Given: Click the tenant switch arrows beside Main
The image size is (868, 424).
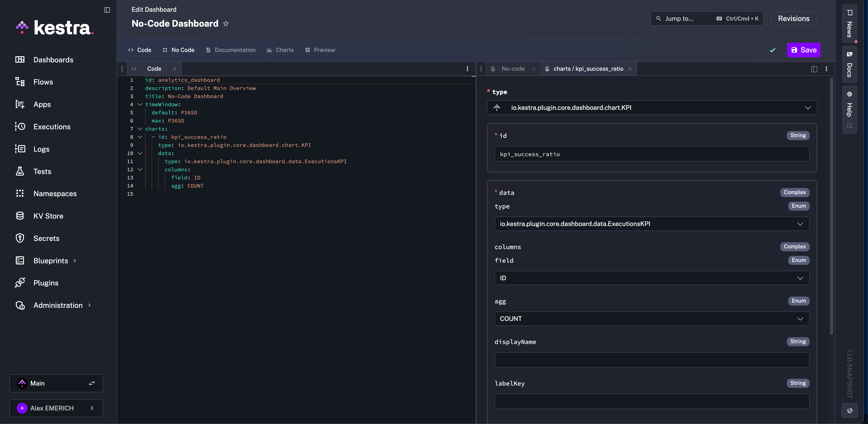Looking at the screenshot, I should [92, 383].
